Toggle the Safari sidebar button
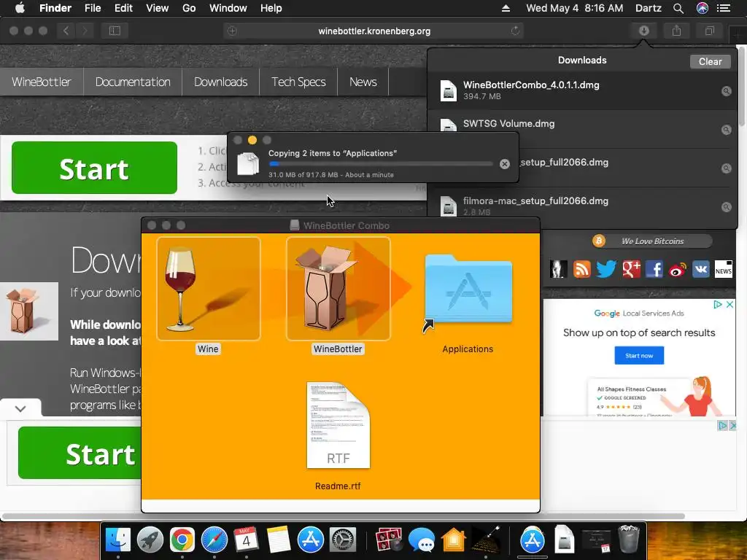The height and width of the screenshot is (560, 747). pyautogui.click(x=115, y=31)
